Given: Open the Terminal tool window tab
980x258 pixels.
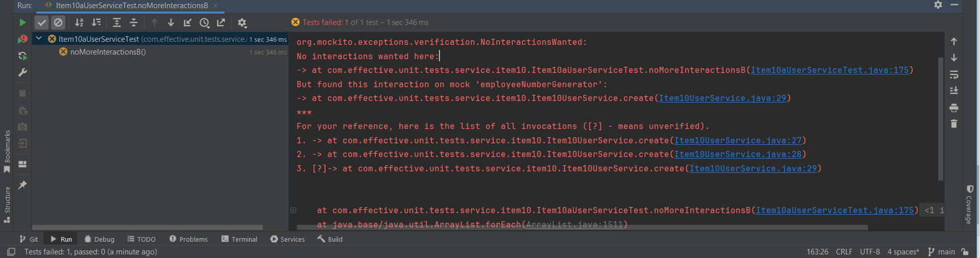Looking at the screenshot, I should point(239,239).
